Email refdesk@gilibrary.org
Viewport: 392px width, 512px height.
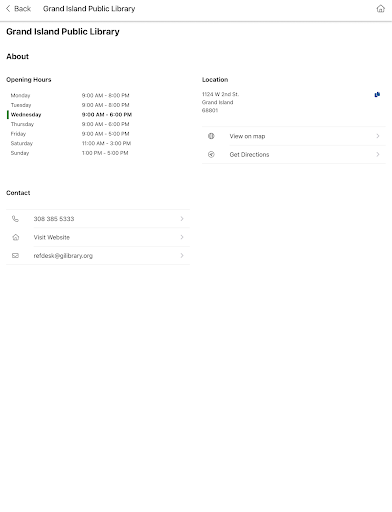[x=98, y=256]
